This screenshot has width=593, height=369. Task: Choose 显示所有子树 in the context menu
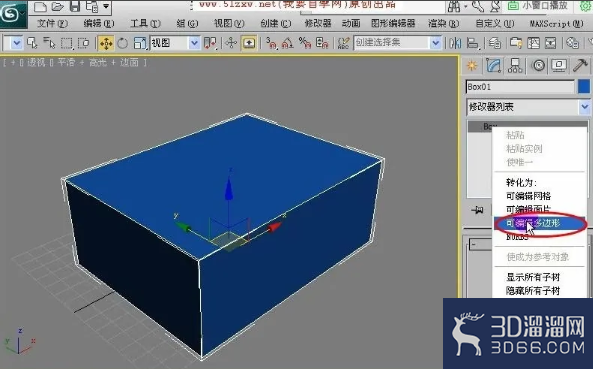click(x=533, y=277)
